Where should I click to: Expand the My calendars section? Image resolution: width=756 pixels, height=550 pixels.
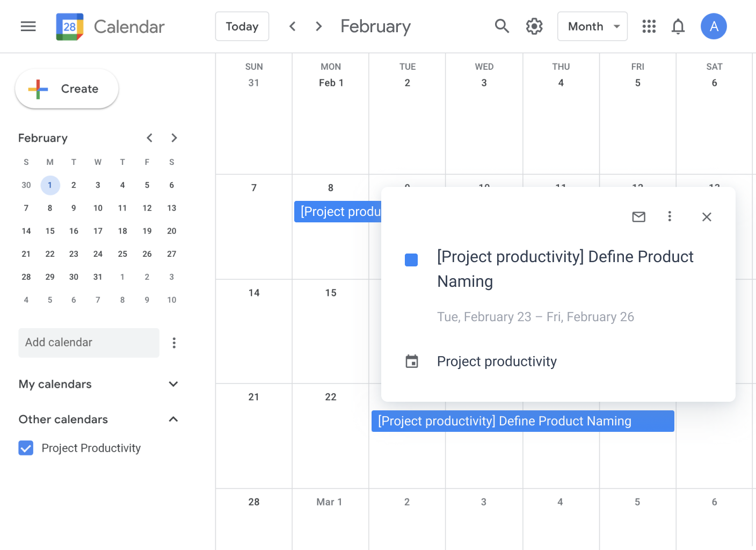point(173,384)
